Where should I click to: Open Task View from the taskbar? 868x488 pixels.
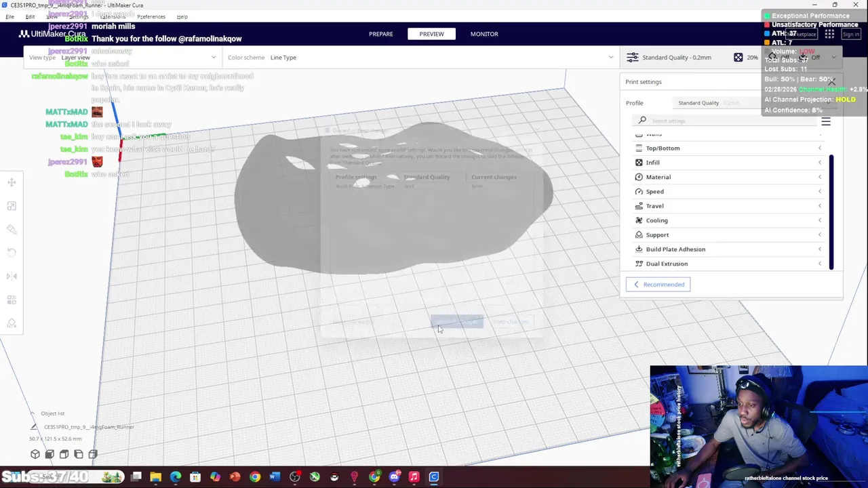[136, 477]
